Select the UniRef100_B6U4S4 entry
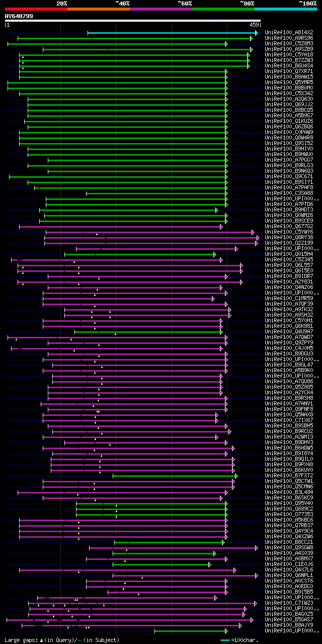 [289, 66]
